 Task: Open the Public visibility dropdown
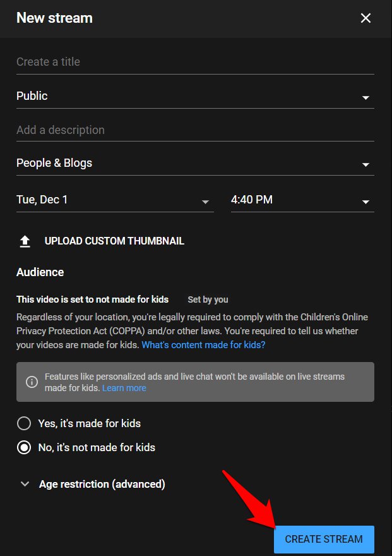click(x=194, y=96)
